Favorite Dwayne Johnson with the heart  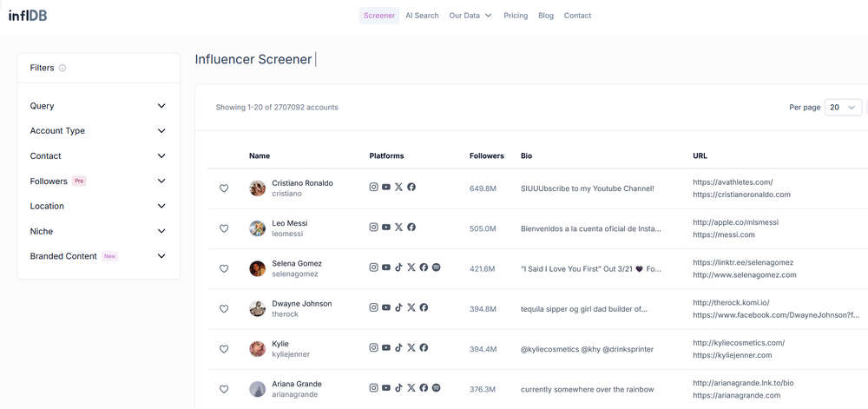(224, 309)
